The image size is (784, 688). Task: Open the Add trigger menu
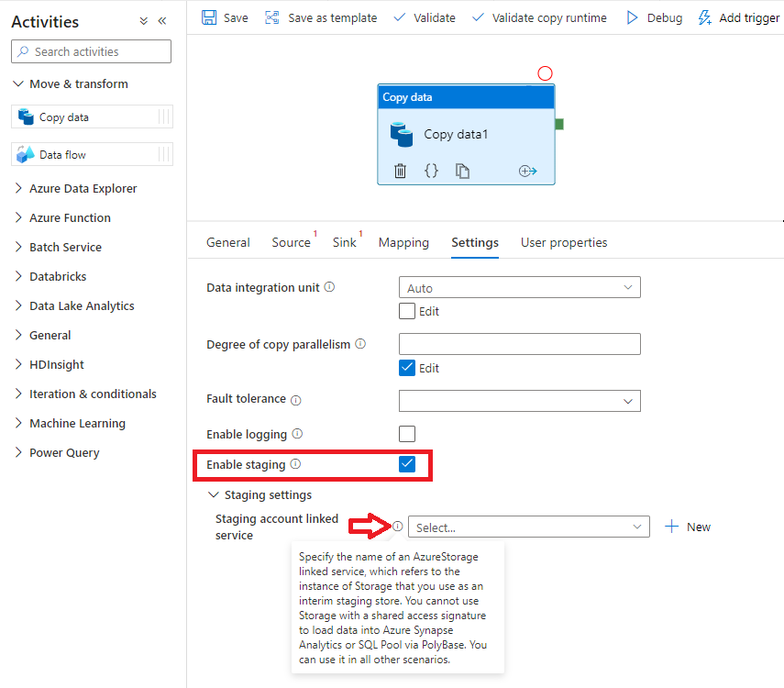tap(739, 17)
